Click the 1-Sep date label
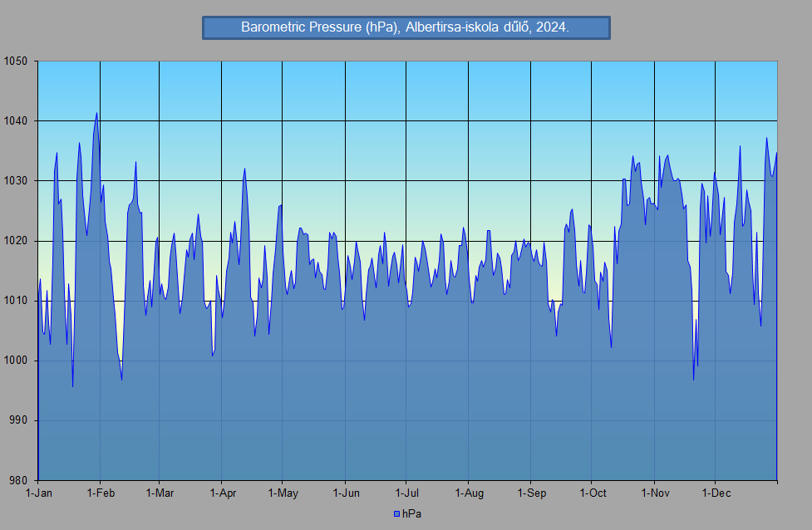This screenshot has width=812, height=530. [x=531, y=493]
